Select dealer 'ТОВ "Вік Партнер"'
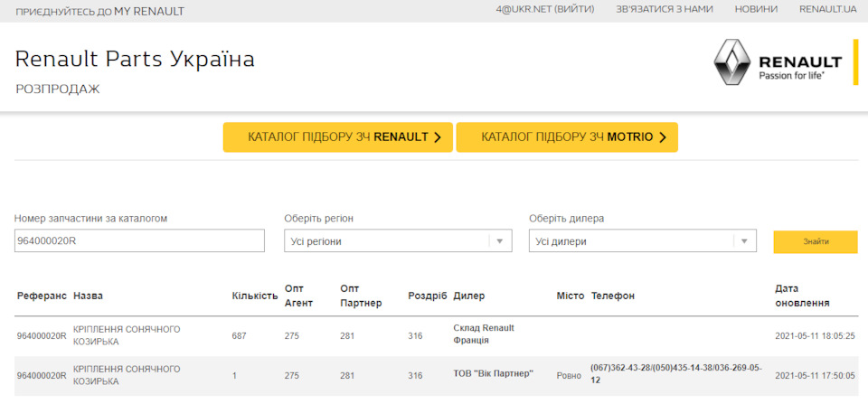This screenshot has width=868, height=404. pyautogui.click(x=494, y=373)
